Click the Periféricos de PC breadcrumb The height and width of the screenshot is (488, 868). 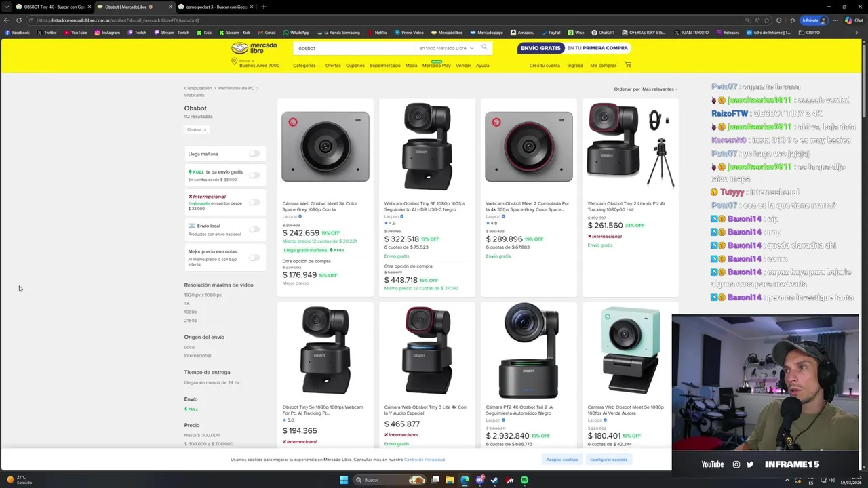[237, 88]
